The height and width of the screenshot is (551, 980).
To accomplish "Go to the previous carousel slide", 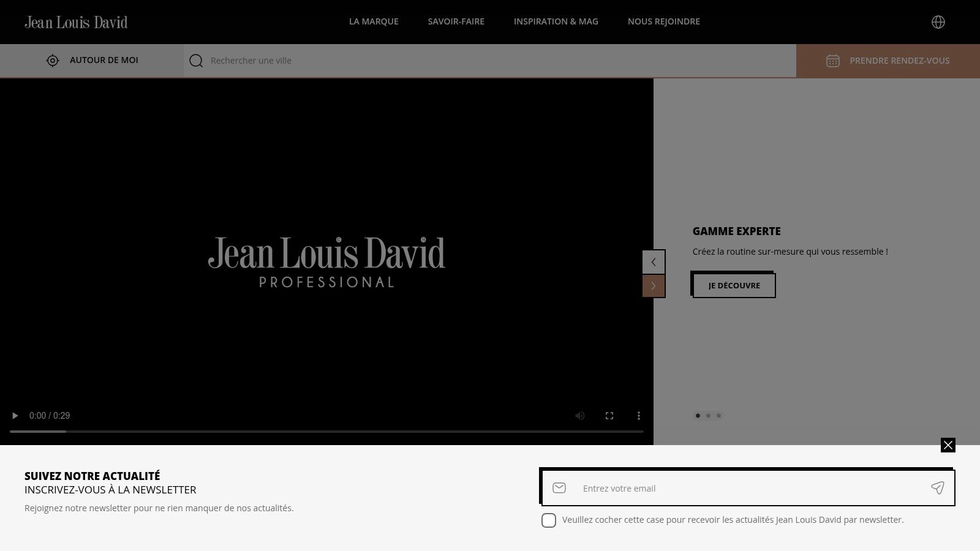I will click(x=654, y=262).
